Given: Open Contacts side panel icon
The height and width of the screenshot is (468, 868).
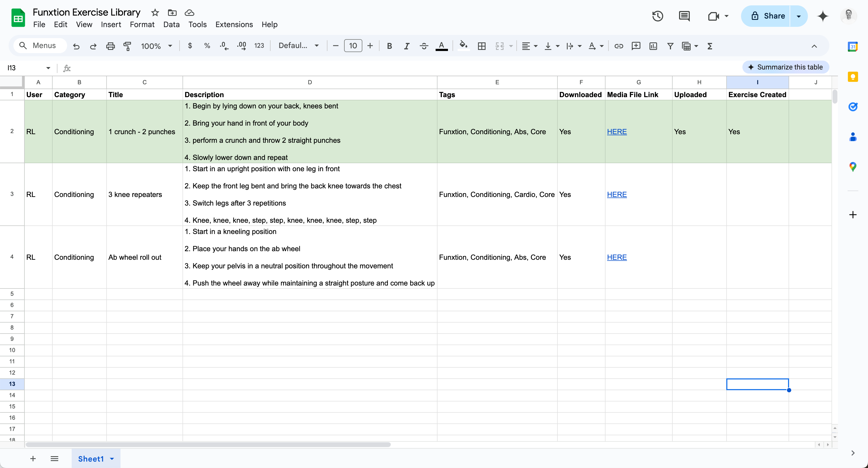Looking at the screenshot, I should 853,137.
